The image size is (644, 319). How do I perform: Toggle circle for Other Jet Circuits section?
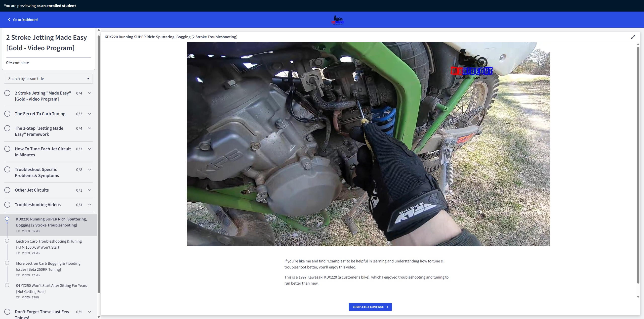(x=7, y=190)
